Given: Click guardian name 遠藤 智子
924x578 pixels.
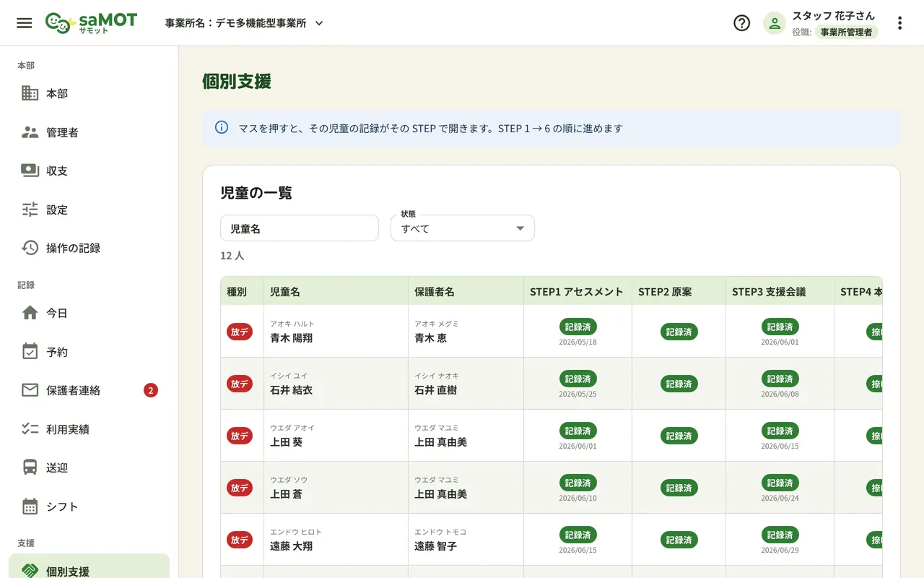Looking at the screenshot, I should coord(435,546).
